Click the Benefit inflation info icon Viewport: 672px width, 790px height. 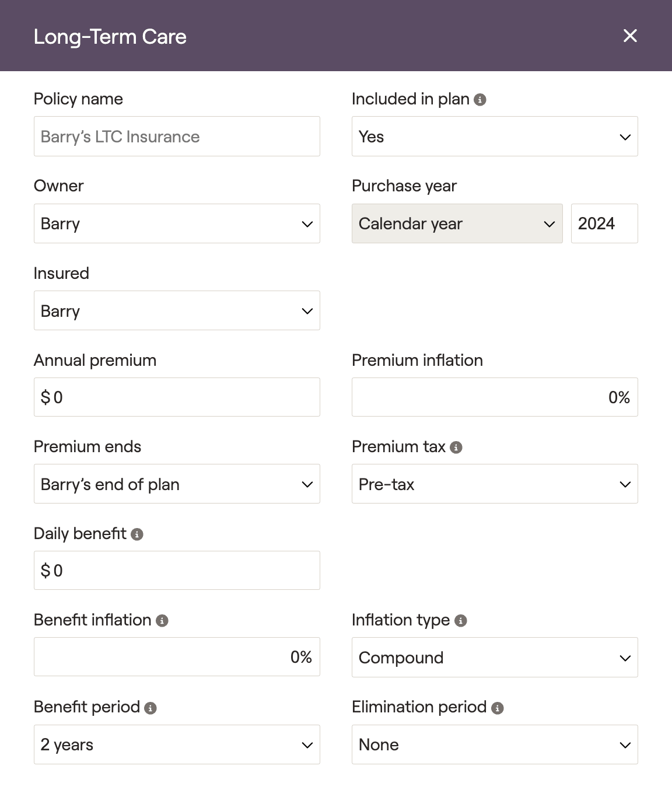[162, 621]
